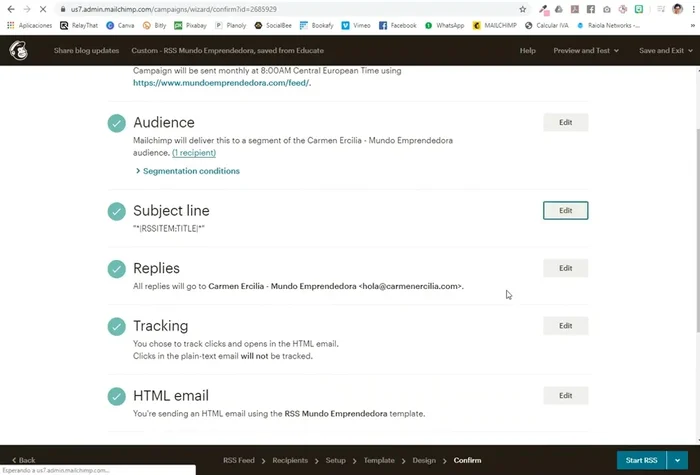
Task: Open the RelayThat bookmark
Action: click(79, 25)
